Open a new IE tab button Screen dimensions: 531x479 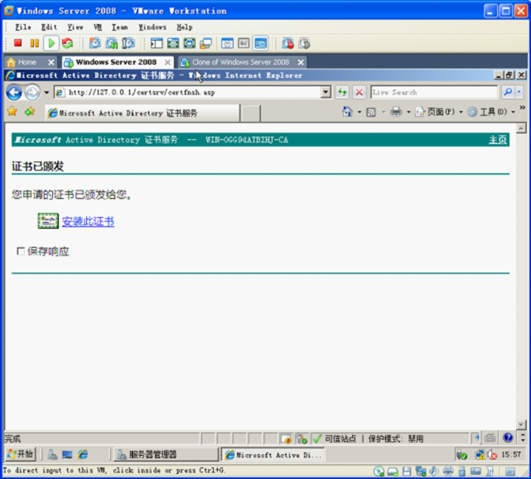point(251,113)
